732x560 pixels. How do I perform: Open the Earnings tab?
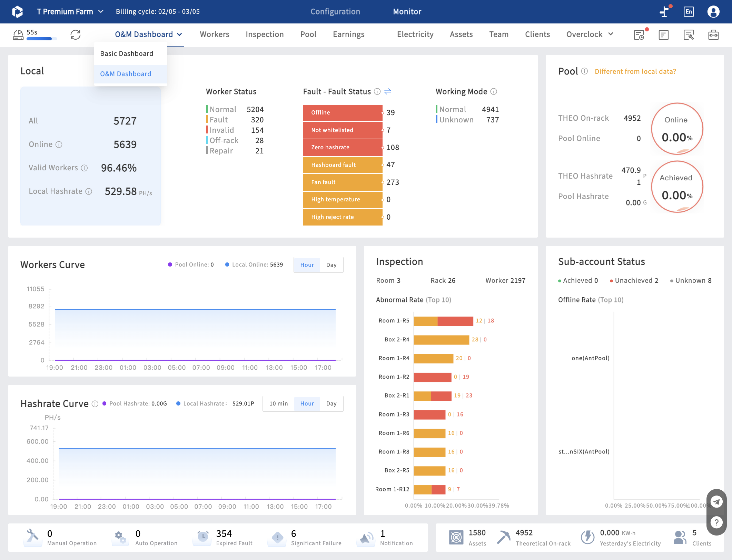pyautogui.click(x=348, y=34)
